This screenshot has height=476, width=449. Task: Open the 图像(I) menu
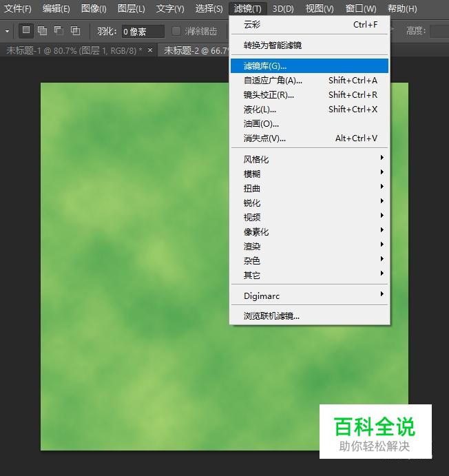94,8
